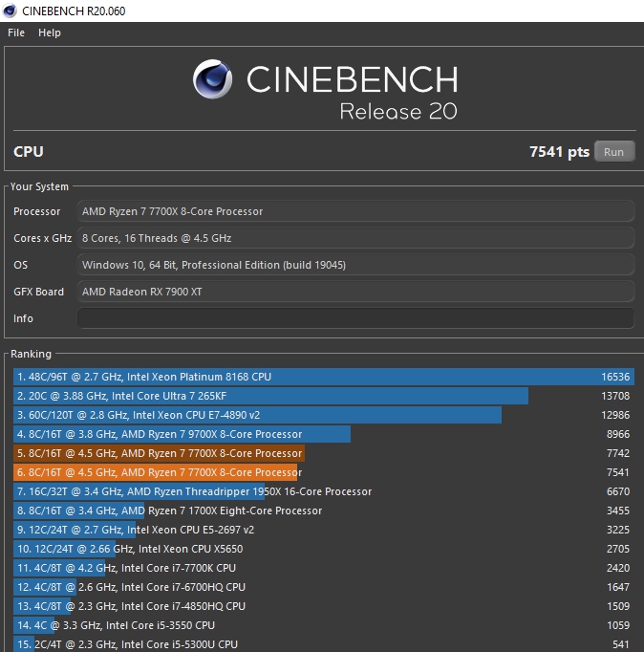Select the Threadripper 1950X ranking row
The height and width of the screenshot is (652, 644).
(x=324, y=491)
